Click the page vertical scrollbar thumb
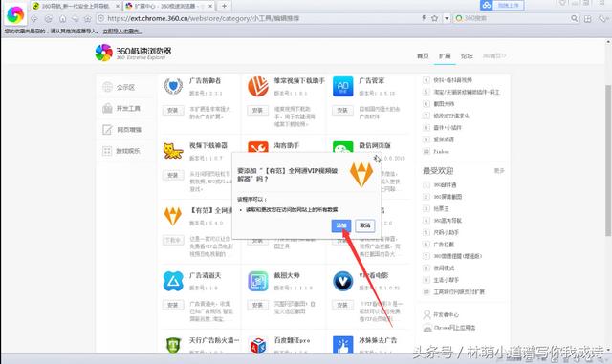Image resolution: width=612 pixels, height=364 pixels. pos(608,160)
